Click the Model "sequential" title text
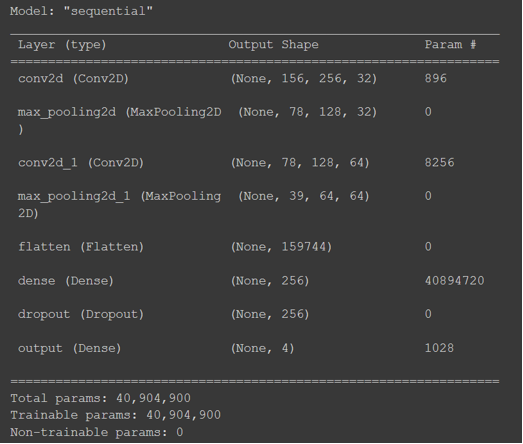The height and width of the screenshot is (444, 523). coord(81,11)
